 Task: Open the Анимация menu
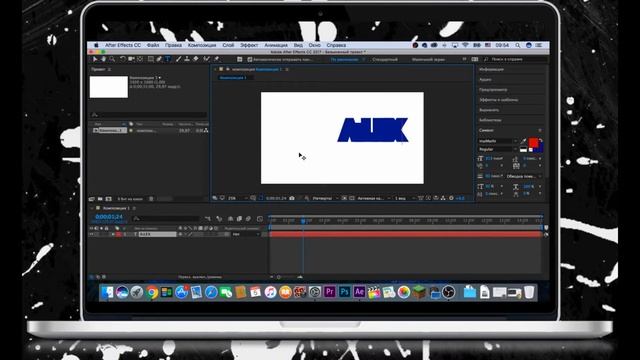click(x=276, y=45)
